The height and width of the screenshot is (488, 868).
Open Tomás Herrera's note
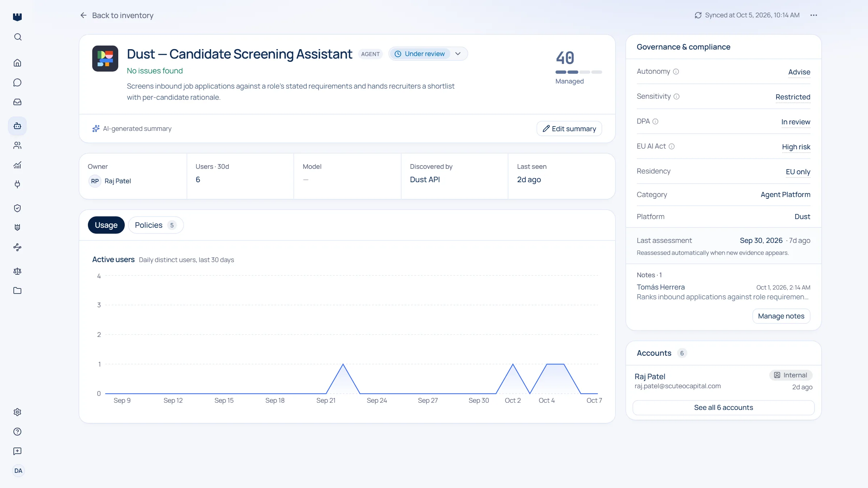[x=723, y=292]
